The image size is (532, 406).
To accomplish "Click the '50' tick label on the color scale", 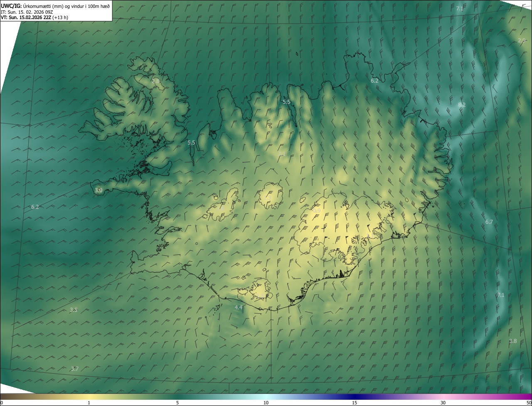I will (529, 403).
